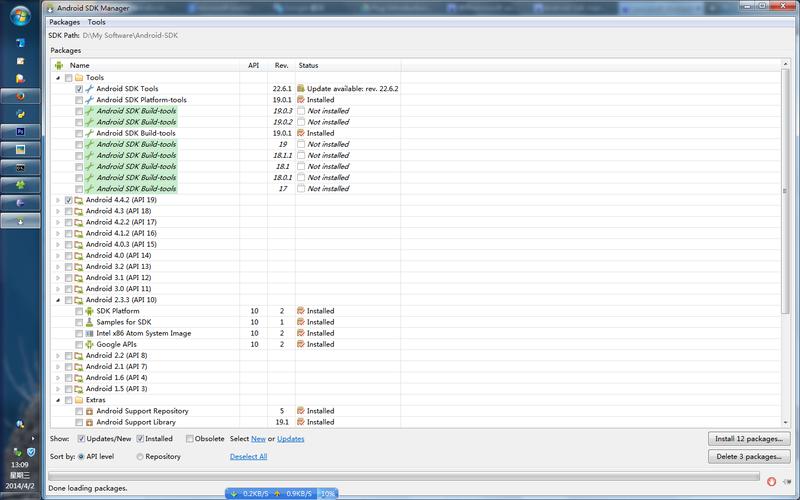Viewport: 800px width, 500px height.
Task: Click the scroll up arrow of package list
Action: (785, 64)
